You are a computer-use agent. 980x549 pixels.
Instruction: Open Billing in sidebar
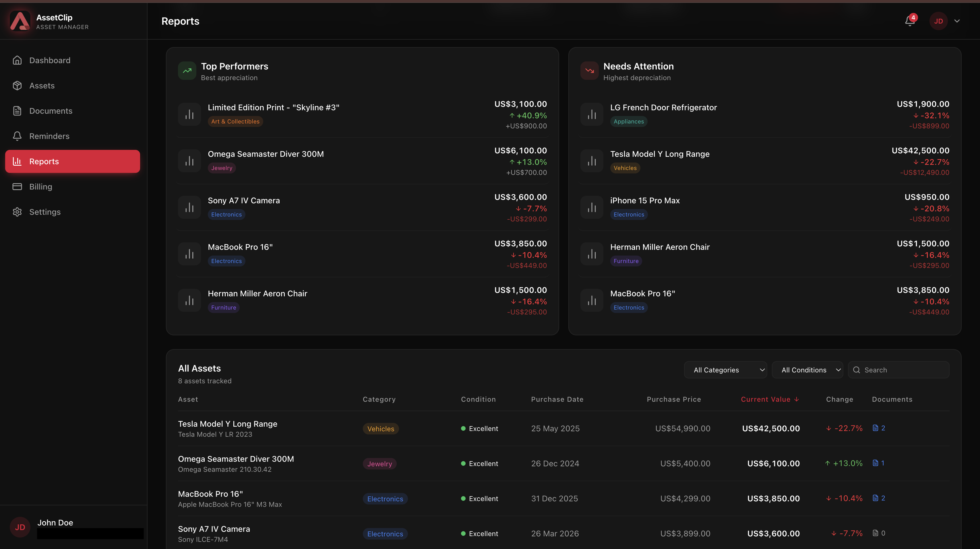pos(73,186)
